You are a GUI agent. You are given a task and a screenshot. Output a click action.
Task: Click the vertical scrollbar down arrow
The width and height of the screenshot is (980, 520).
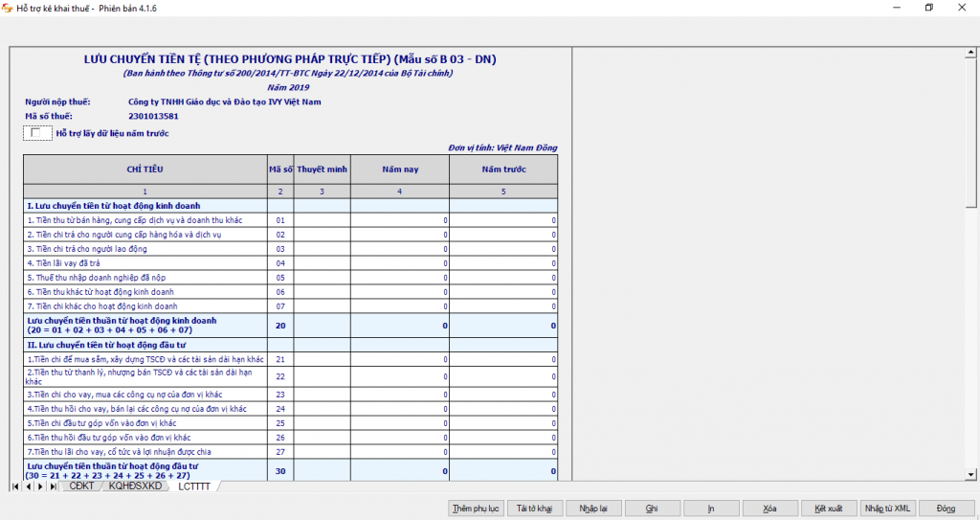(972, 474)
